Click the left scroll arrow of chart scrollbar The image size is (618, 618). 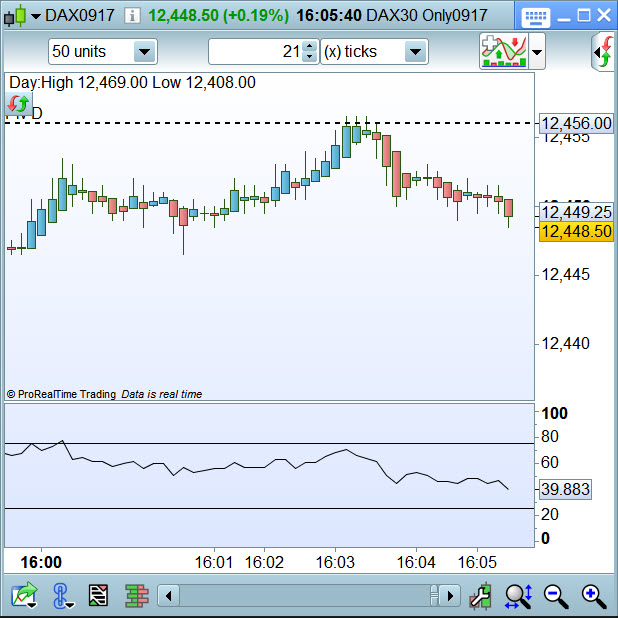(x=169, y=596)
